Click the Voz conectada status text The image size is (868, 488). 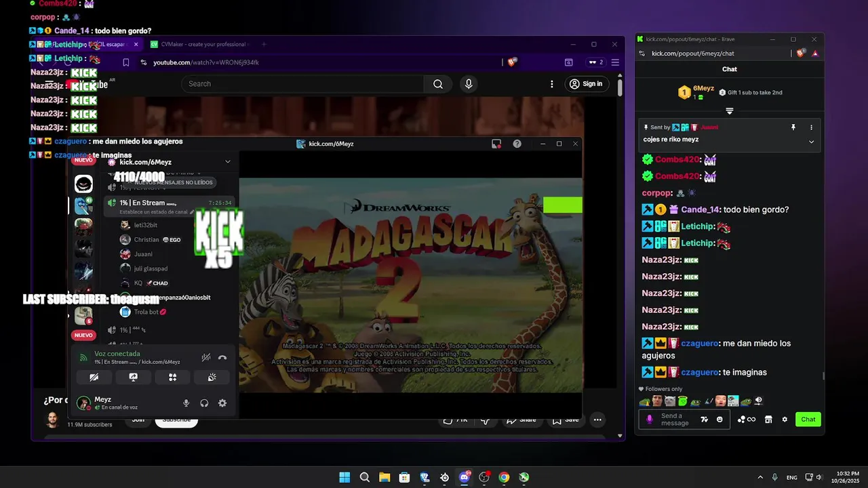[117, 354]
